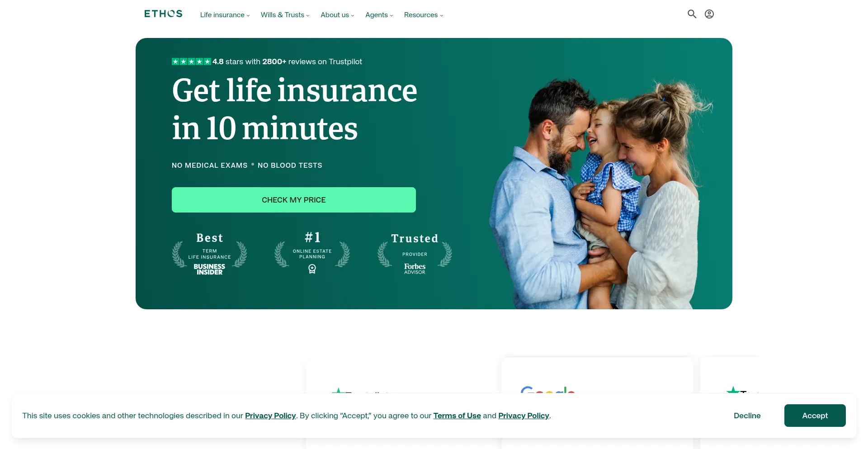Click the Trustpilot five-star rating icon

coord(191,61)
